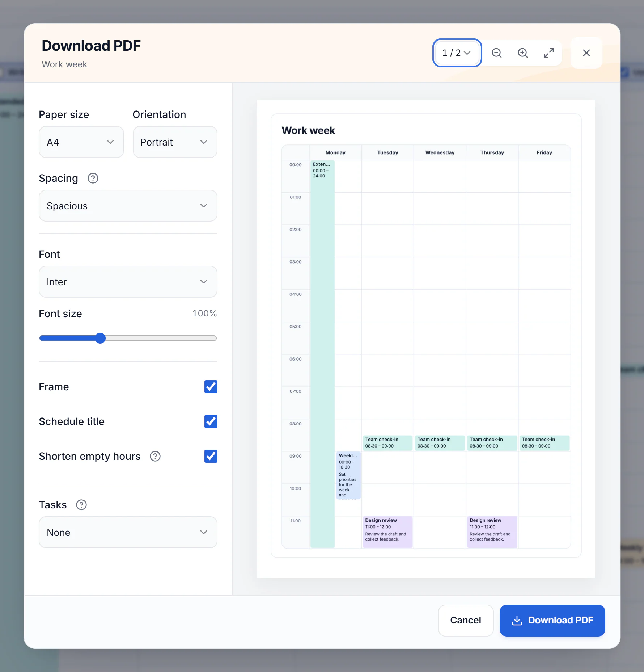Click the Weekl... 09:00 – 10:30 event
Image resolution: width=644 pixels, height=672 pixels.
coord(348,475)
